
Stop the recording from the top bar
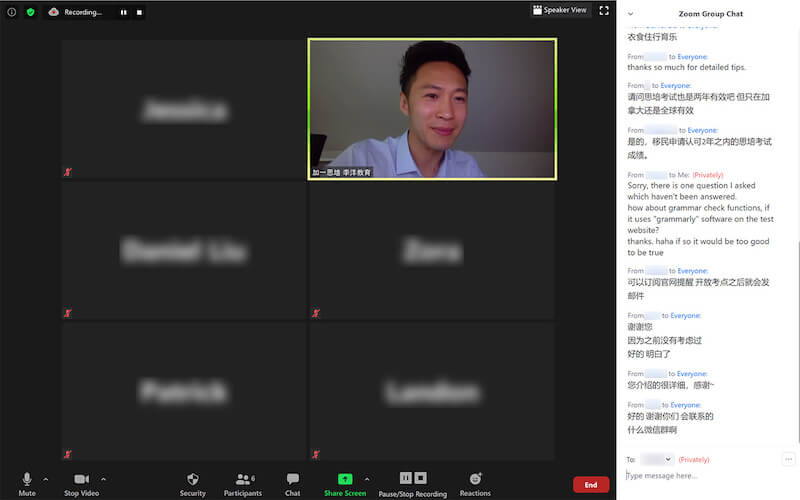[x=139, y=12]
